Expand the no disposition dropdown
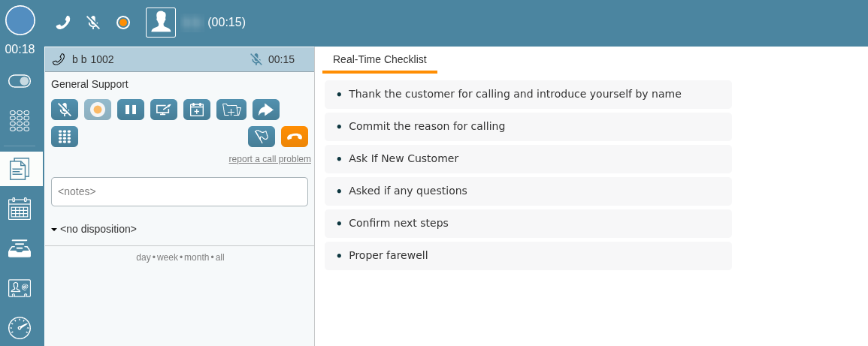This screenshot has height=346, width=868. pyautogui.click(x=94, y=229)
